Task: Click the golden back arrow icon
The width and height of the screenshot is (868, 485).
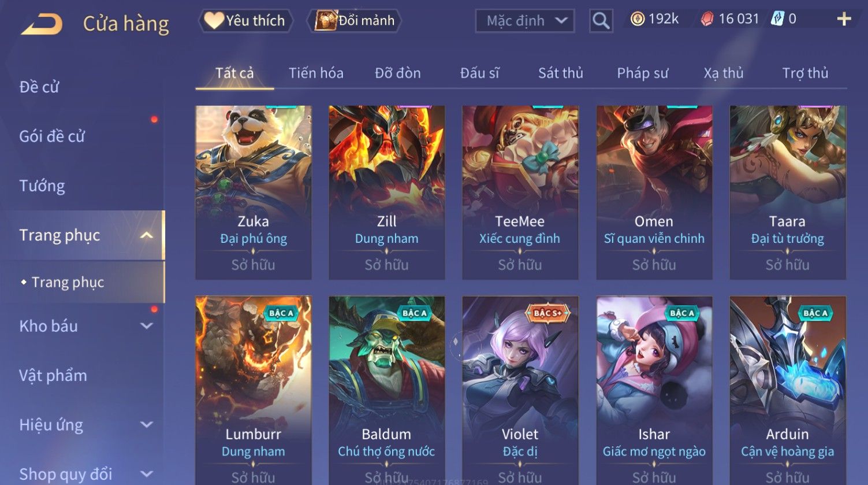Action: coord(42,24)
